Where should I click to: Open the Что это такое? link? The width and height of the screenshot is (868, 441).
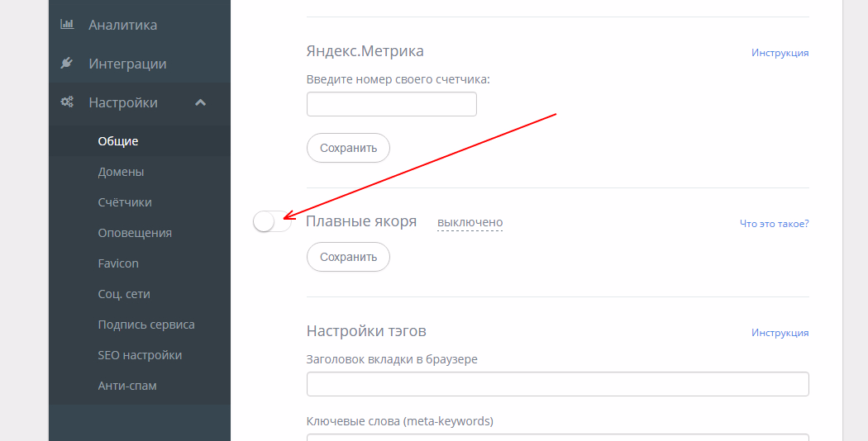pyautogui.click(x=774, y=224)
